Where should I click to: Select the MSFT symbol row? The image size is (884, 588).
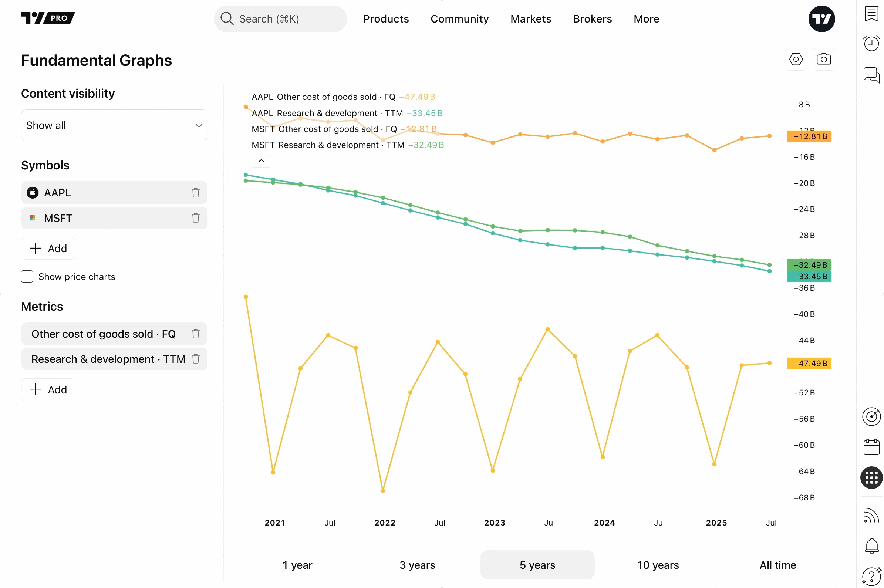[x=114, y=218]
